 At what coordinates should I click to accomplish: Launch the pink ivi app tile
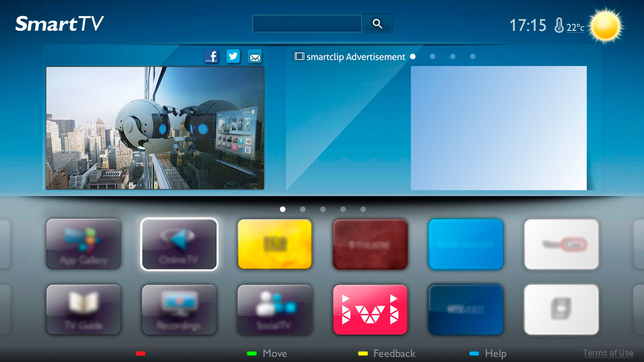coord(370,310)
